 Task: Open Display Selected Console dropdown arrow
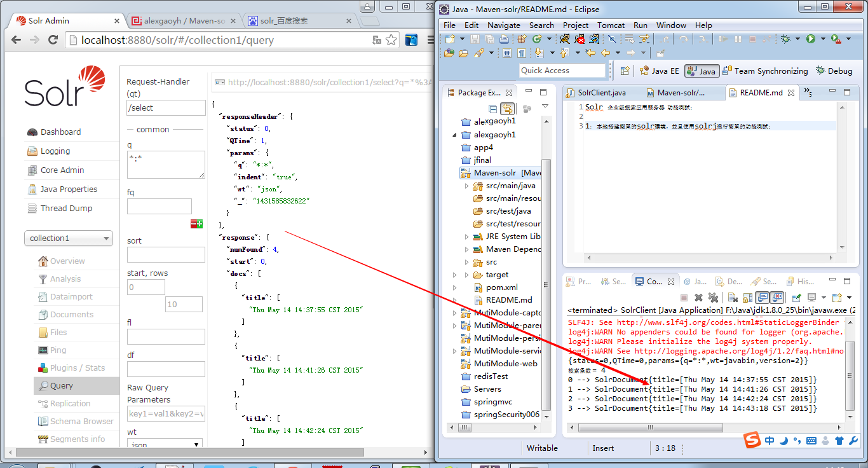point(824,298)
